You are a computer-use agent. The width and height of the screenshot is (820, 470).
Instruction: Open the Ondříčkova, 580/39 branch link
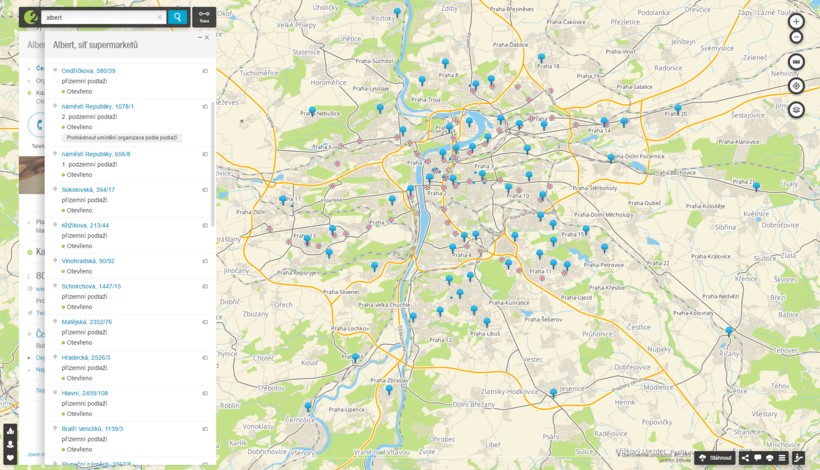coord(88,71)
